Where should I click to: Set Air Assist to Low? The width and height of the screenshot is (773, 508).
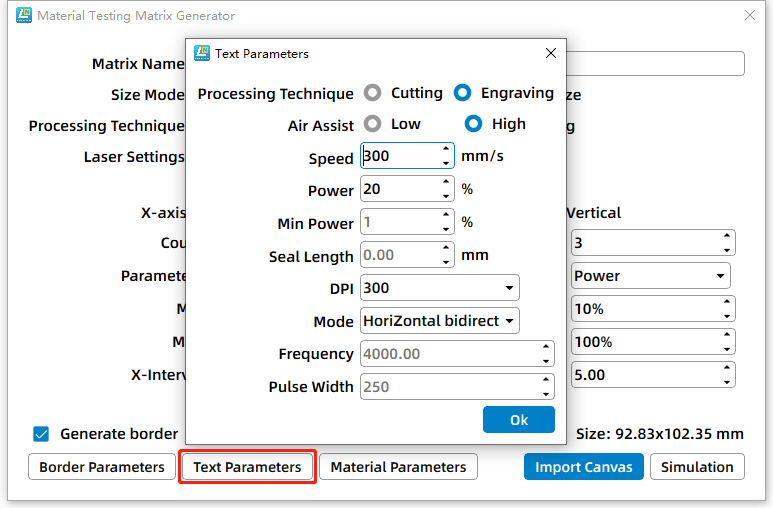tap(373, 124)
